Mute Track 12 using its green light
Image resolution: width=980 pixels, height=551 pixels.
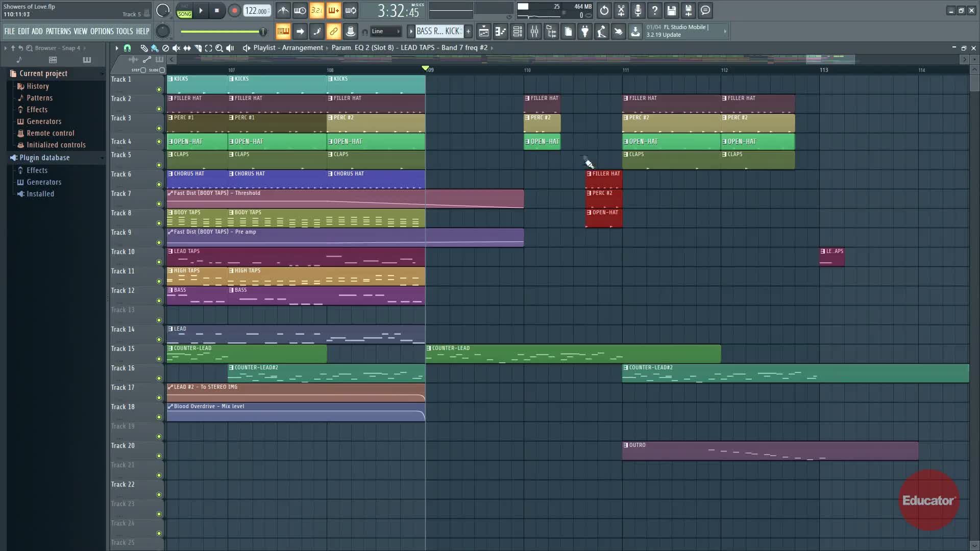point(159,301)
